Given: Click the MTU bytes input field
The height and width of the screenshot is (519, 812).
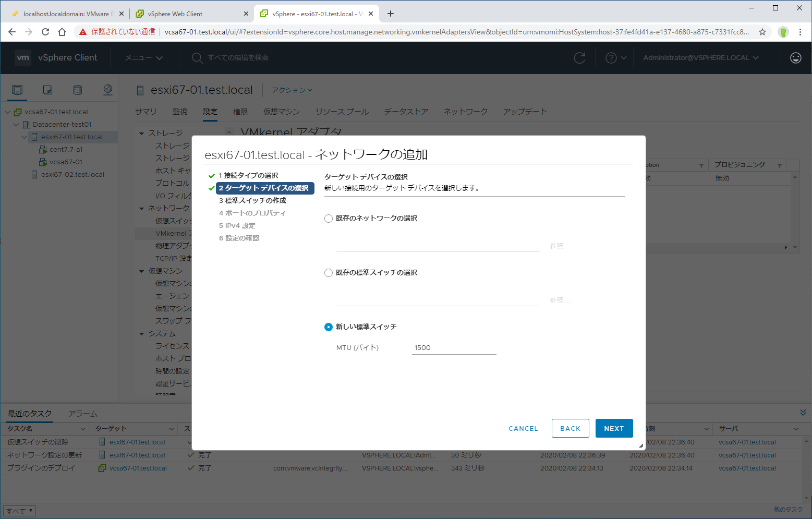Looking at the screenshot, I should [454, 348].
